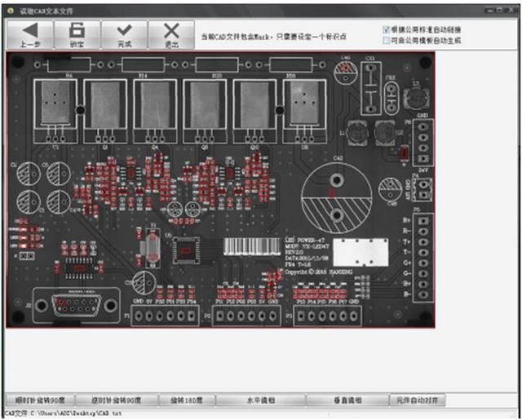Select the U5 chip on the PCB image
Viewport: 522px width, 420px height.
pyautogui.click(x=187, y=250)
